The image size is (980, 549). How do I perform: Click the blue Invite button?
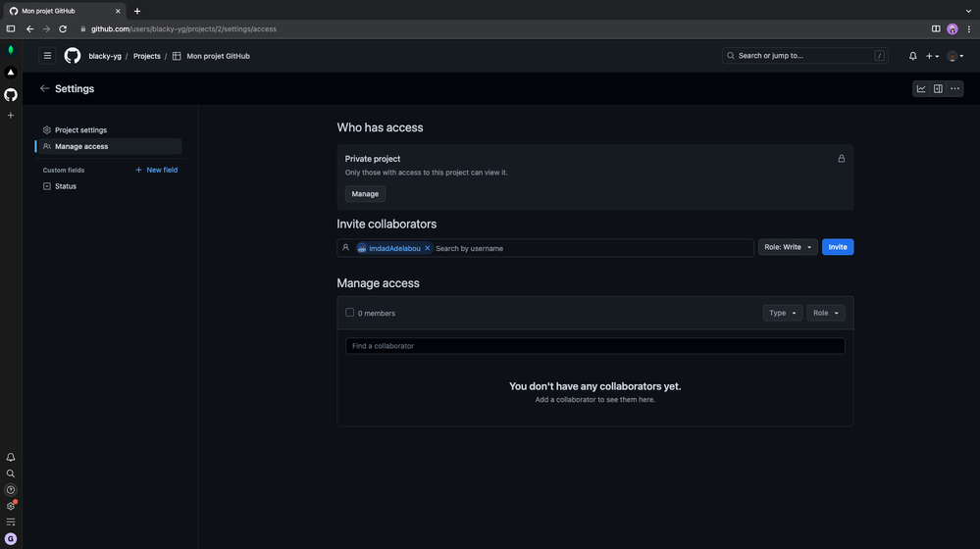pyautogui.click(x=838, y=247)
